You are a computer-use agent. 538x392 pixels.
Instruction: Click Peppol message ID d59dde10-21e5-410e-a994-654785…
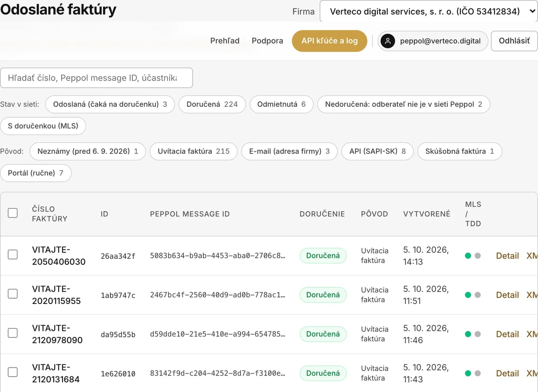click(218, 334)
